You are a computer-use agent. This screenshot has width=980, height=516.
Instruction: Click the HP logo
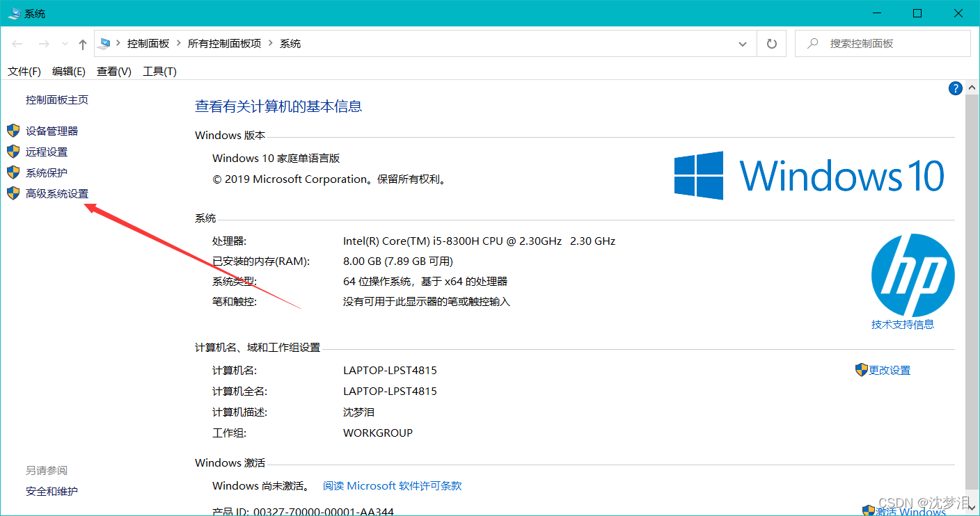coord(912,275)
